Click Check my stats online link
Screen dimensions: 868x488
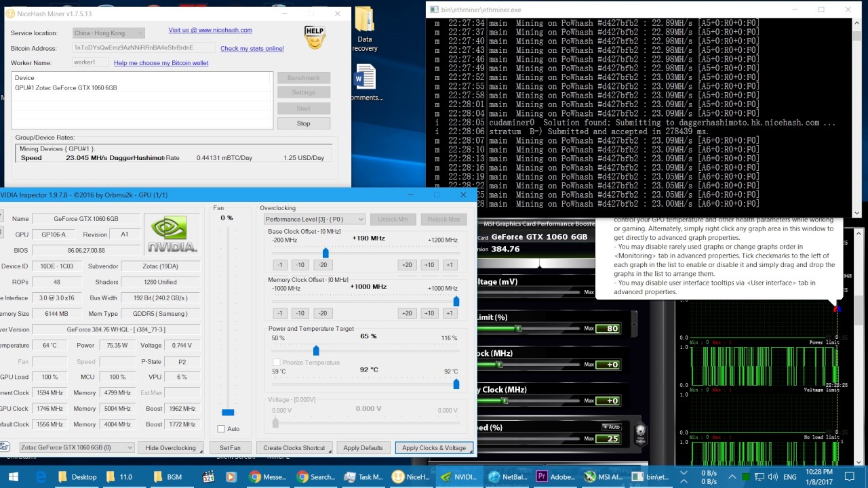click(252, 48)
